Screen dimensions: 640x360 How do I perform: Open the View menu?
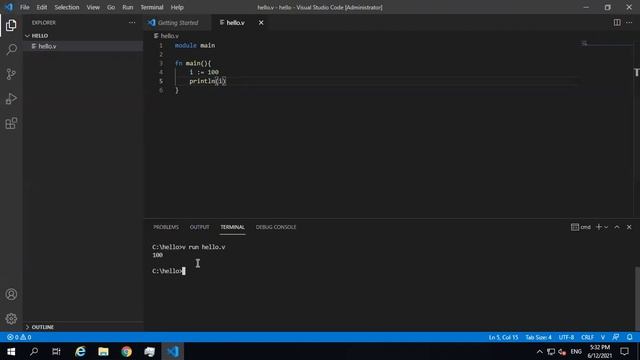(x=93, y=7)
